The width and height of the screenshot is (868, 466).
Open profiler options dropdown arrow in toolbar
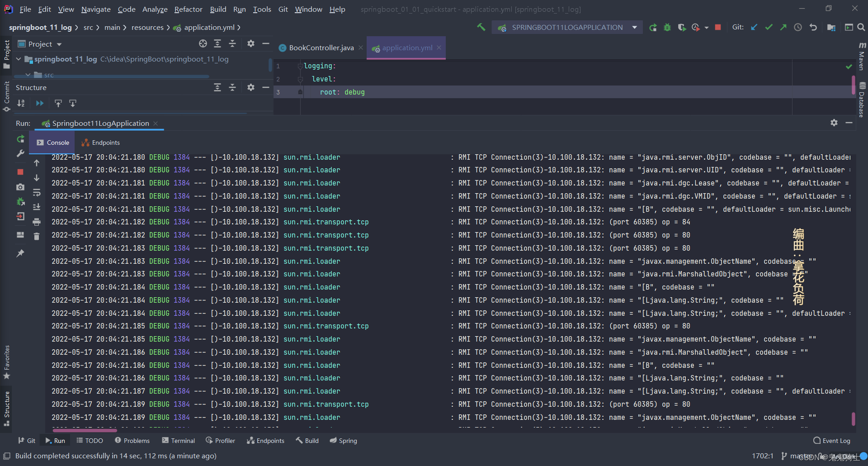coord(706,28)
